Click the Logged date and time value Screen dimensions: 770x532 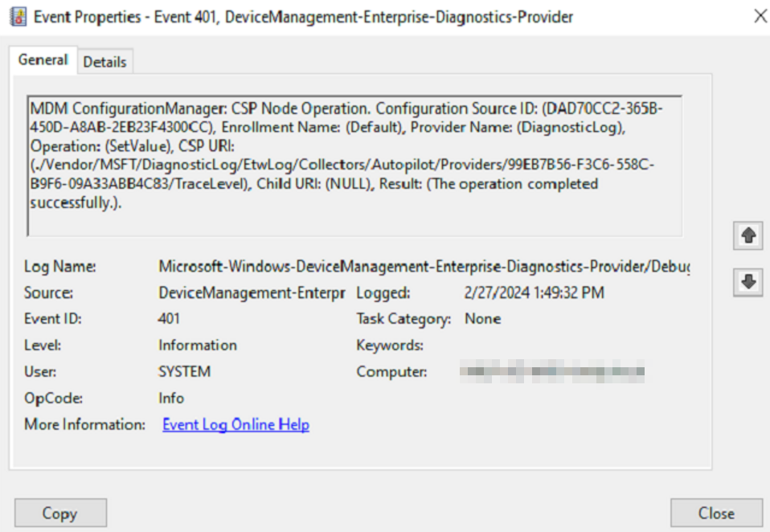point(534,293)
